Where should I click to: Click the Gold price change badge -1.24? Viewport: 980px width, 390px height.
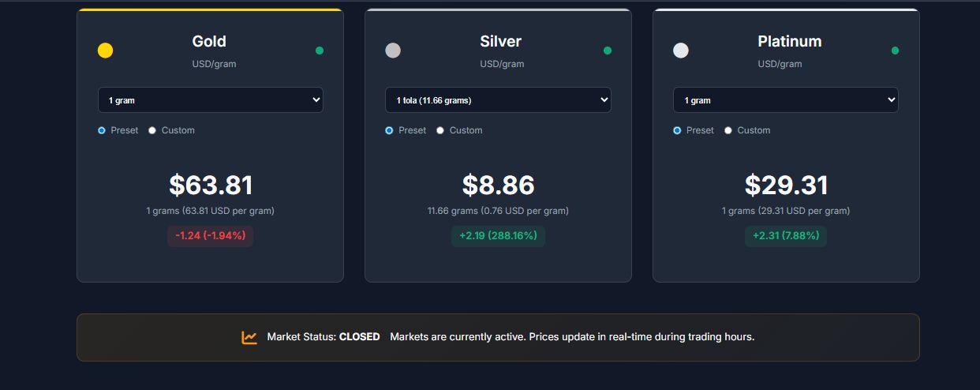click(210, 235)
